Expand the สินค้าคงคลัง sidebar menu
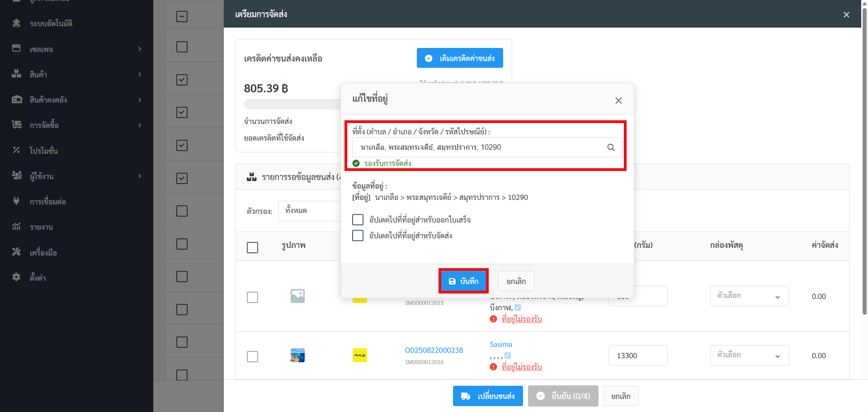The width and height of the screenshot is (868, 412). pyautogui.click(x=77, y=99)
